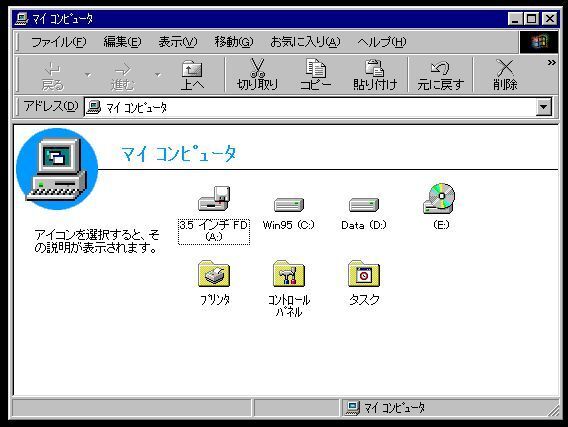This screenshot has height=427, width=568.
Task: Click the Windows logo throbber icon
Action: [x=539, y=42]
